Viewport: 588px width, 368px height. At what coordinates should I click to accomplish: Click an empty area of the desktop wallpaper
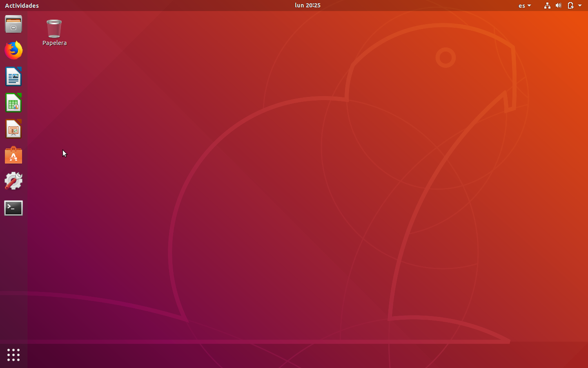tap(286, 204)
